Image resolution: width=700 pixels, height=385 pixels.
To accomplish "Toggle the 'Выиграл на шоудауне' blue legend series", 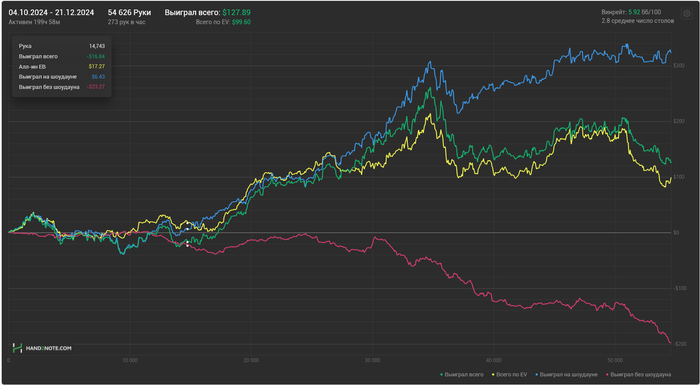I will click(566, 375).
